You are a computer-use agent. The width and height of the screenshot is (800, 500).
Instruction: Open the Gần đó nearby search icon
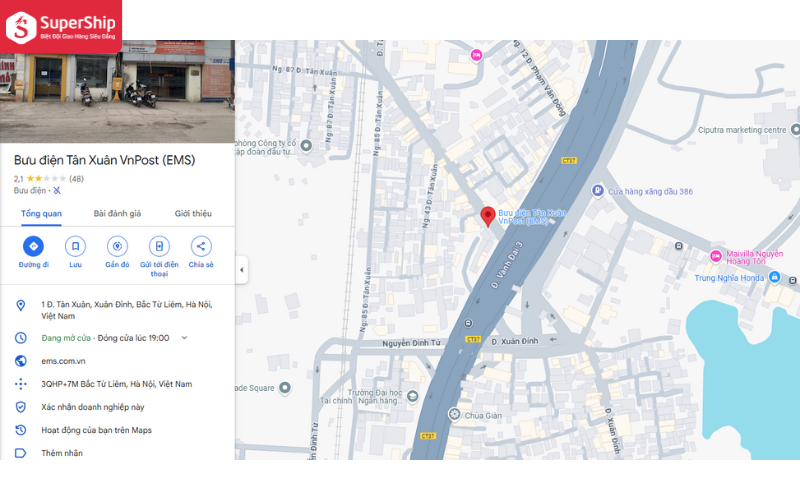[117, 246]
